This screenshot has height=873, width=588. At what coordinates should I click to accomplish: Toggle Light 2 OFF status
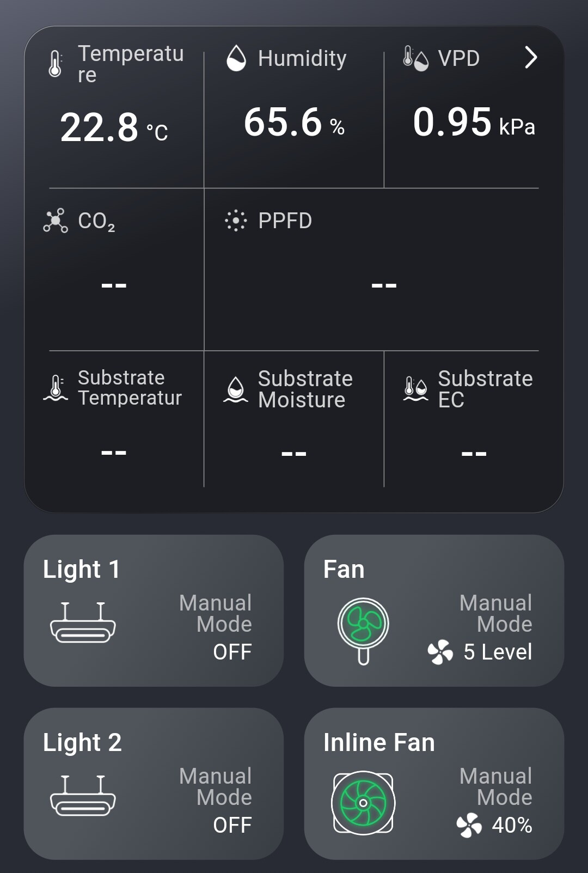[232, 825]
